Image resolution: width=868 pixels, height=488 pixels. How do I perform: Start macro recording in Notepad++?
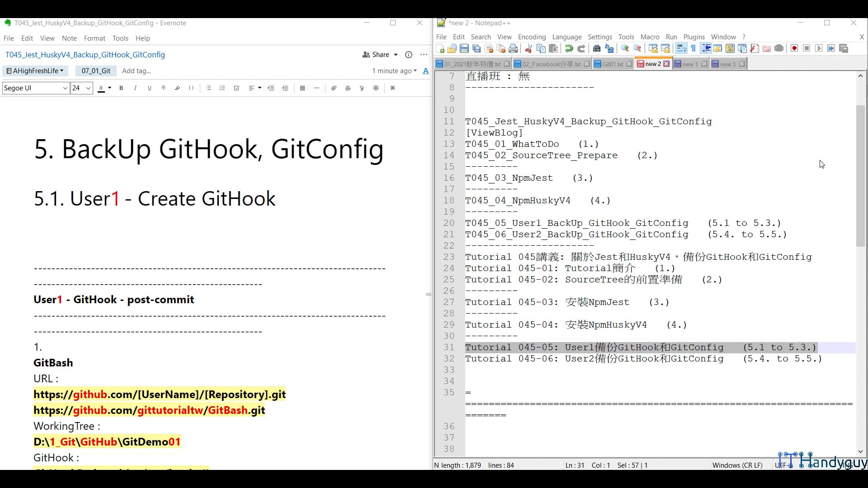pos(794,48)
